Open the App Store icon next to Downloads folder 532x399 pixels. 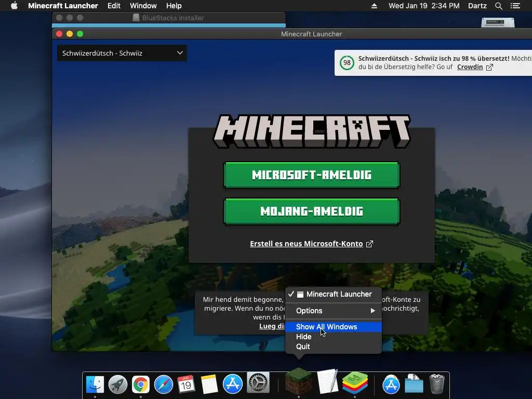tap(391, 384)
